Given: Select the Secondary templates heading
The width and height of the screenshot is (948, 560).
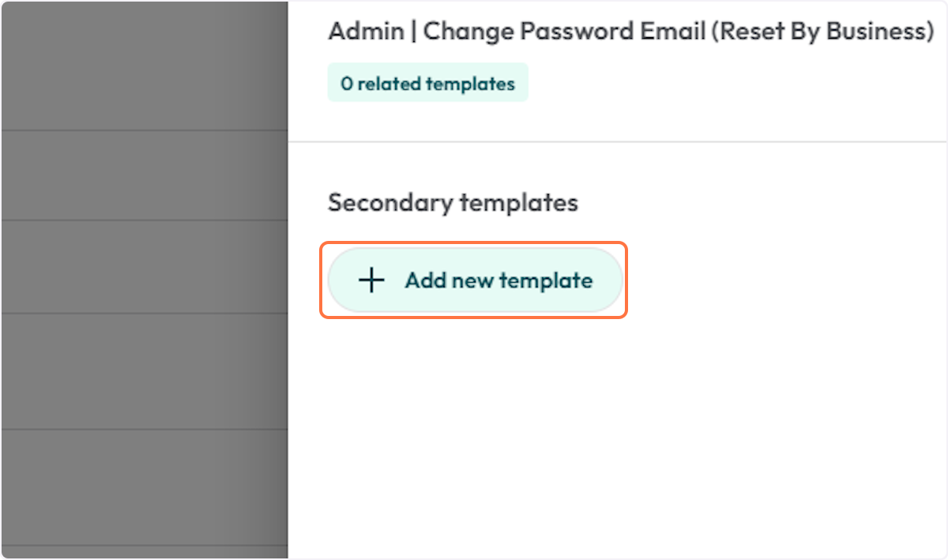Looking at the screenshot, I should (x=453, y=202).
